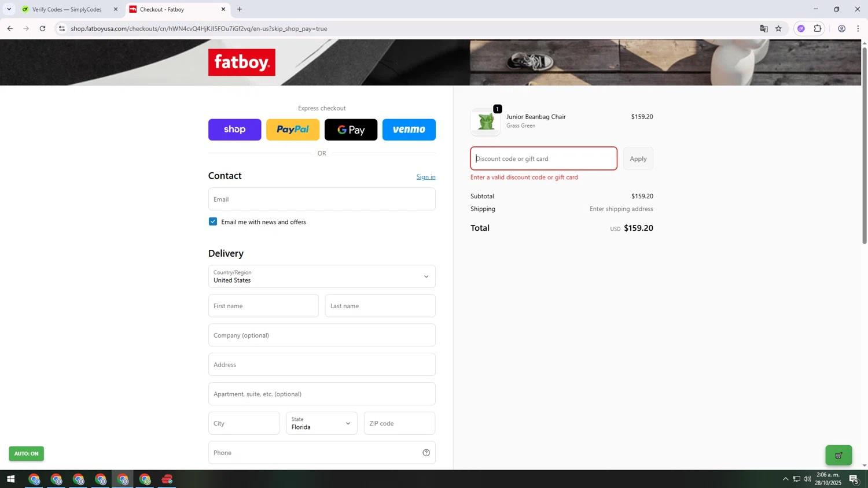868x488 pixels.
Task: Focus the Email input field
Action: point(322,199)
